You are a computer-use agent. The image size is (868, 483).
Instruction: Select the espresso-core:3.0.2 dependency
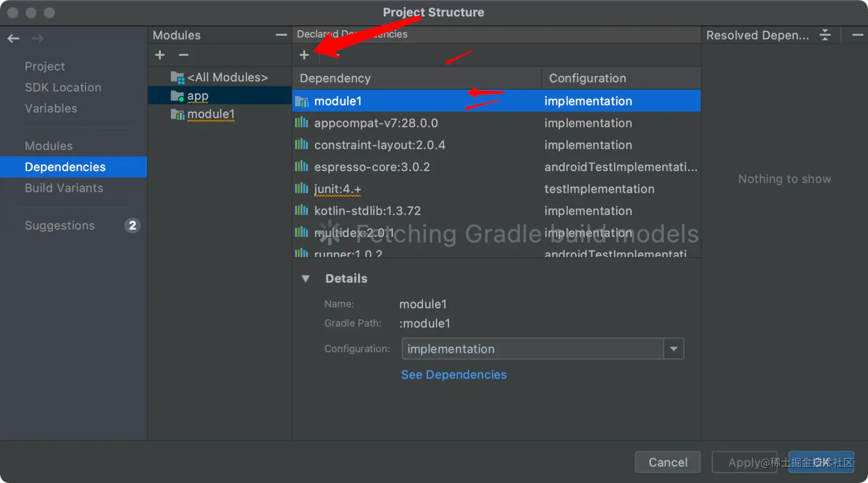496,167
